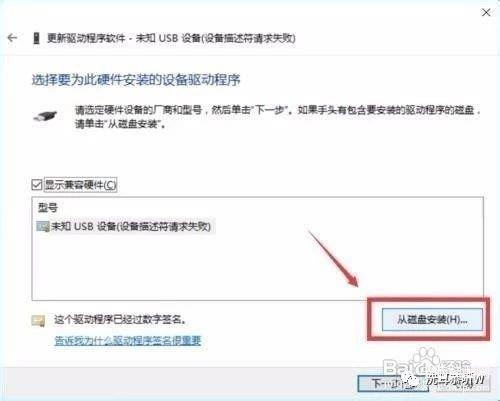
Task: Click the 这个驱动程序已经过数字签名 status text
Action: click(120, 320)
